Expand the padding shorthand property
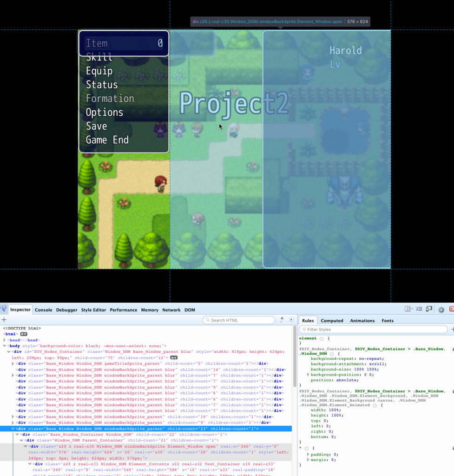 point(308,454)
